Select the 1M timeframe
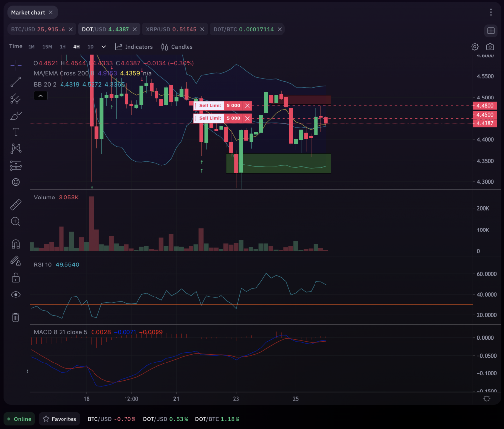The width and height of the screenshot is (504, 429). point(31,47)
